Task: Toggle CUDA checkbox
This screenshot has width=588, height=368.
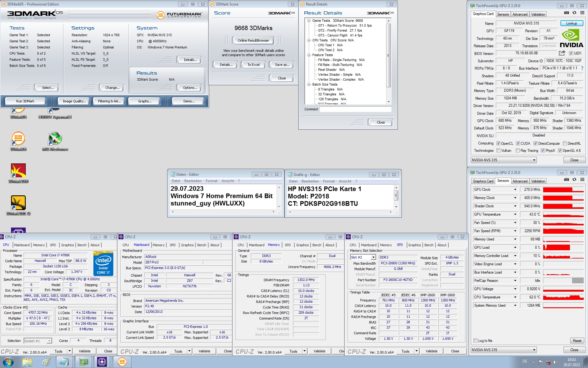Action: click(x=518, y=144)
